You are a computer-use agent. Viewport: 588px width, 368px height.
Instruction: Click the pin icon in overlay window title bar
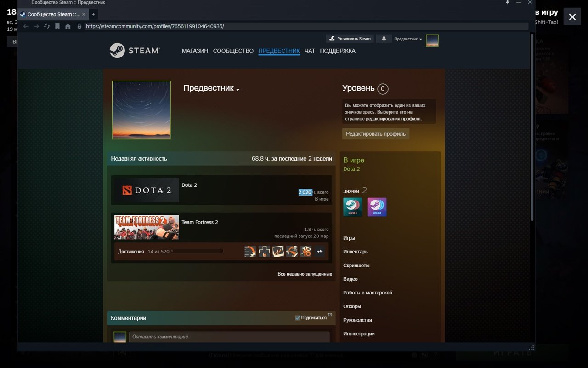[x=507, y=2]
